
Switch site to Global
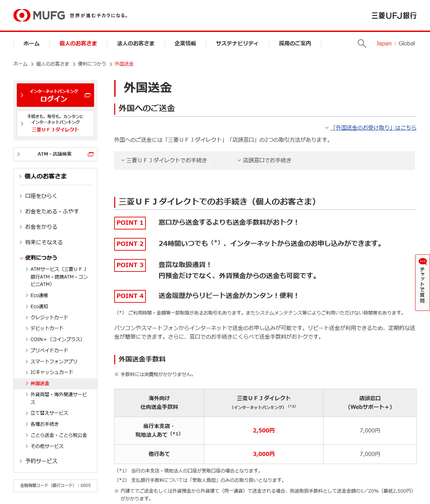pyautogui.click(x=406, y=43)
